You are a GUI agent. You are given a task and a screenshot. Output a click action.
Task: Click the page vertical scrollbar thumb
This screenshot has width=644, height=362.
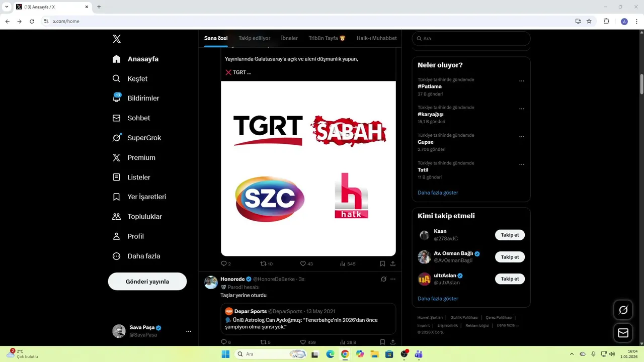pos(641,84)
